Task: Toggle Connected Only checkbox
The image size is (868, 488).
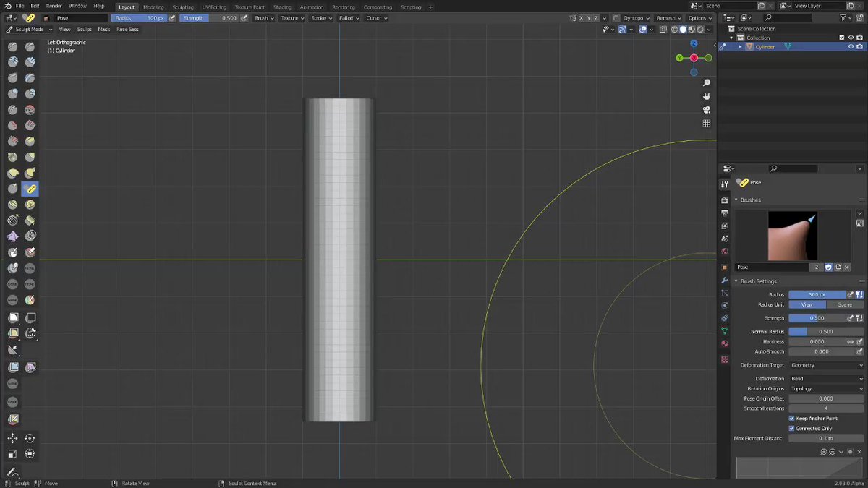Action: [x=791, y=428]
